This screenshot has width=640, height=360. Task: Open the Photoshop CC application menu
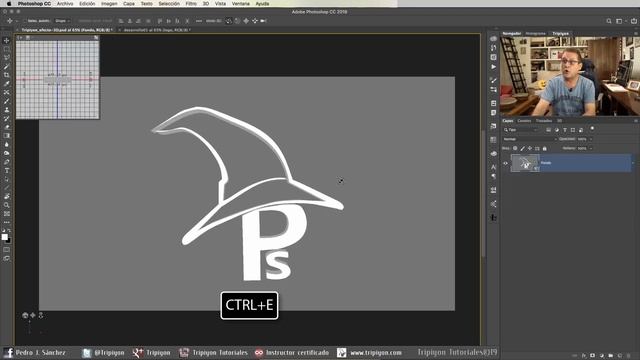pyautogui.click(x=34, y=4)
